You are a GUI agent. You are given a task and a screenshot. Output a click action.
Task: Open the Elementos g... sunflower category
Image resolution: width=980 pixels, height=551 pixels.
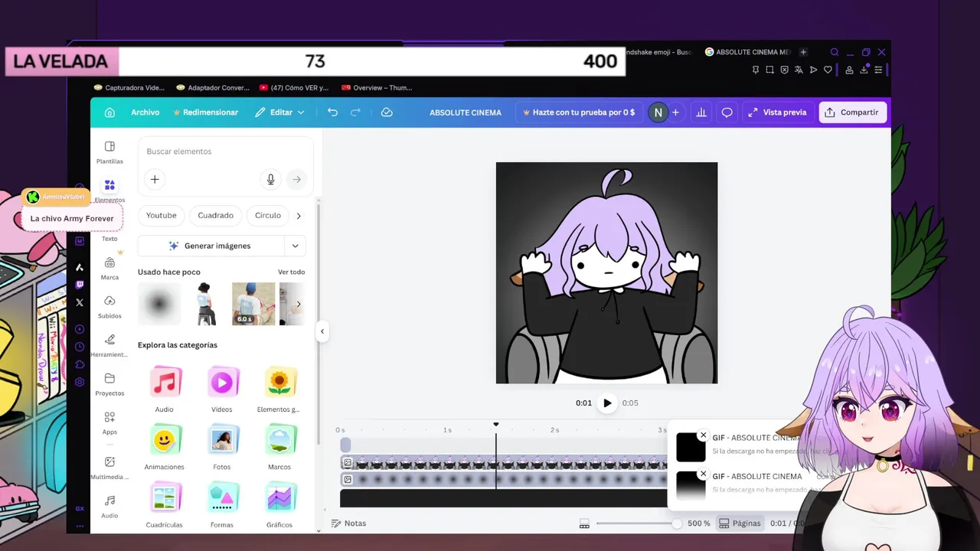tap(279, 389)
